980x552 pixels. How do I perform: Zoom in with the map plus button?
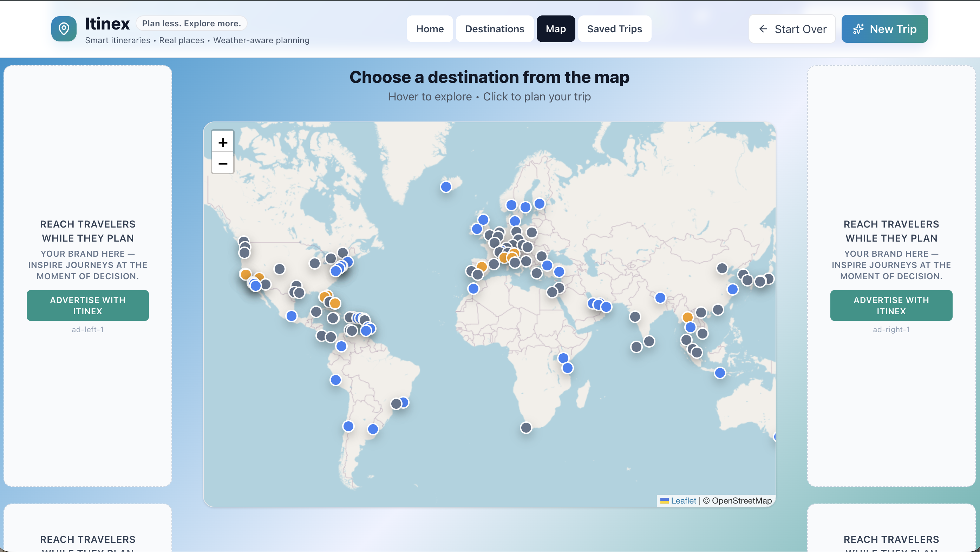(x=223, y=143)
